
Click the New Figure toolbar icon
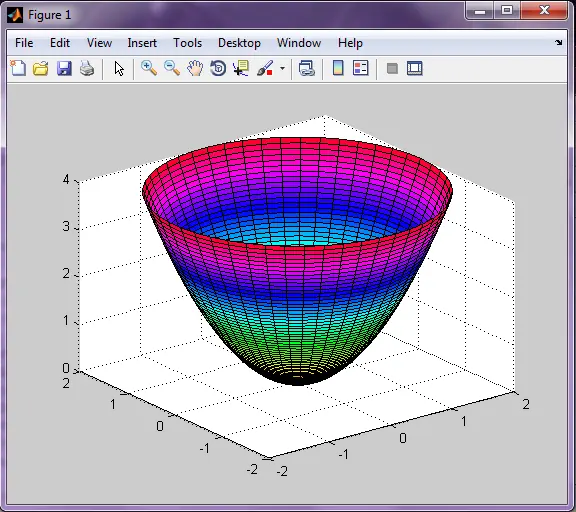point(18,68)
